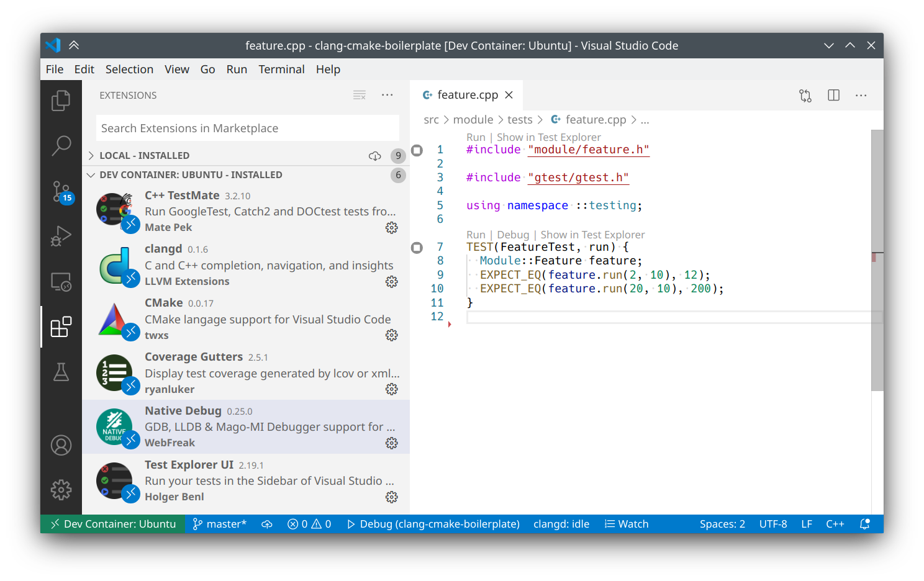Toggle Watch in the status bar
The image size is (924, 581).
(627, 524)
